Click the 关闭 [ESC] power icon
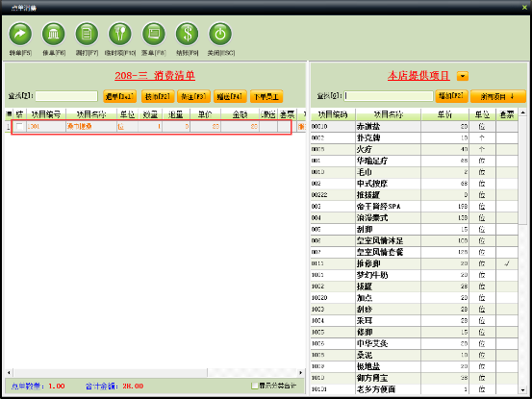The image size is (532, 399). click(220, 34)
